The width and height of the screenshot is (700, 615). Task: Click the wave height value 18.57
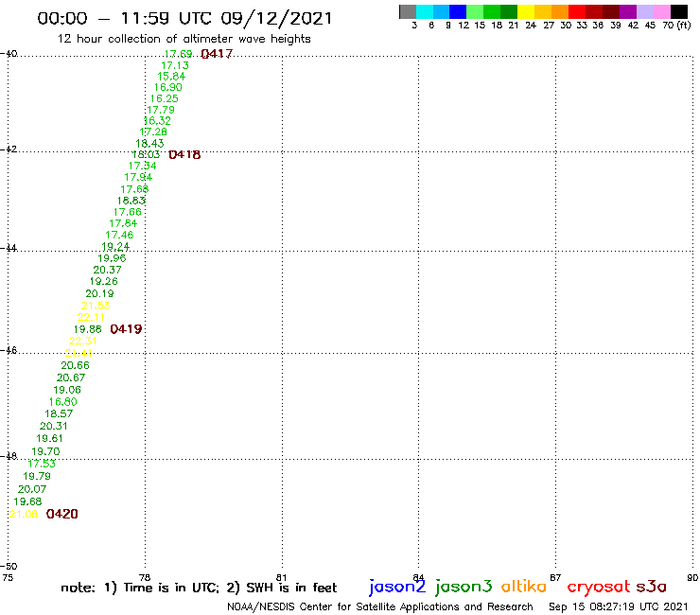(x=59, y=414)
